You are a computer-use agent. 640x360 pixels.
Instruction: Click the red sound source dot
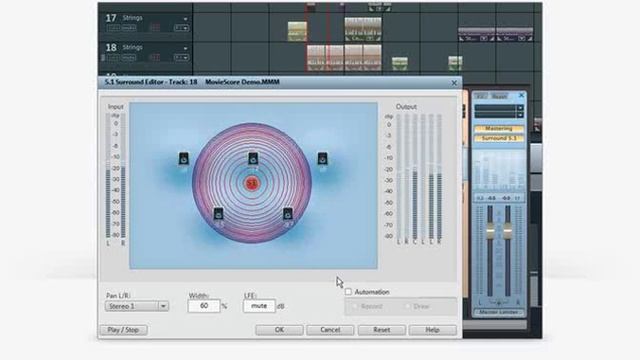point(252,183)
